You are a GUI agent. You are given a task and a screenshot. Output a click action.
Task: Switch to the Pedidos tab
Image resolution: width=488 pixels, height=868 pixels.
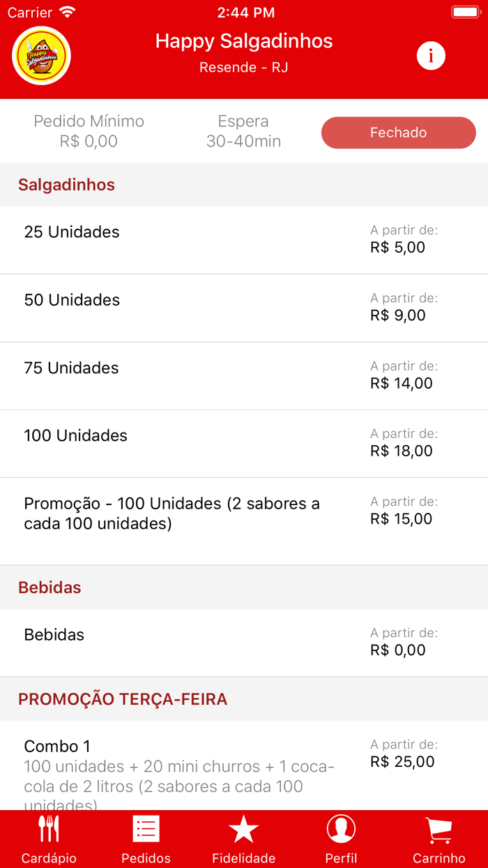146,837
